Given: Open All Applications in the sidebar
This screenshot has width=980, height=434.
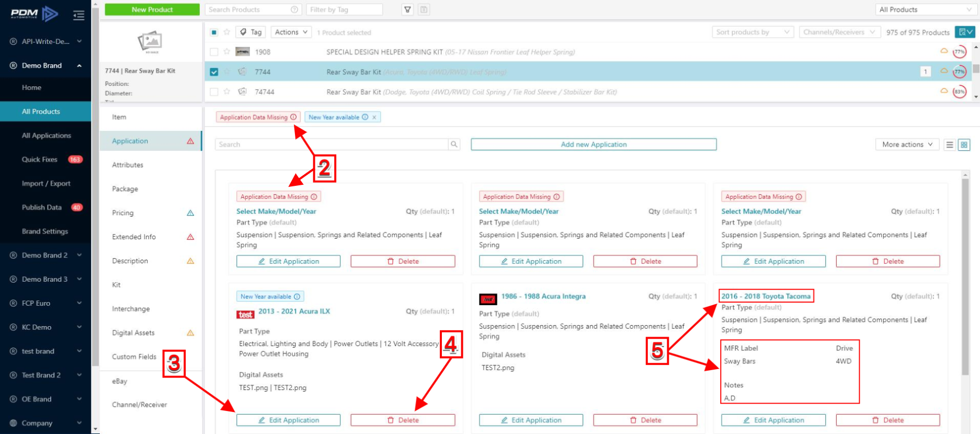Looking at the screenshot, I should [x=45, y=136].
